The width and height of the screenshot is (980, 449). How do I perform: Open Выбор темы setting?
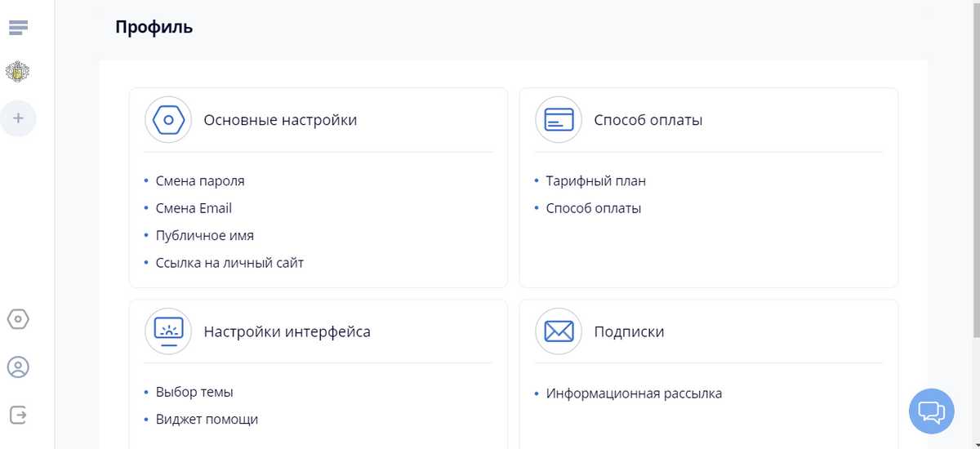tap(194, 392)
